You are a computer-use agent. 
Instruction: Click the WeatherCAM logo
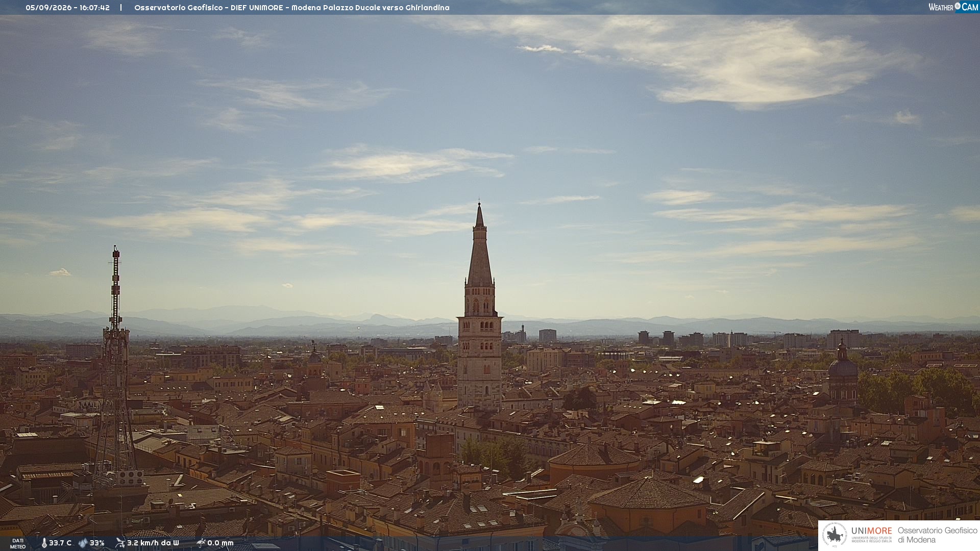click(x=953, y=7)
